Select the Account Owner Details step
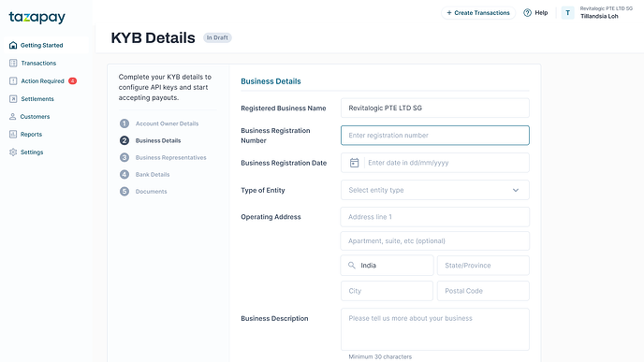 click(167, 123)
